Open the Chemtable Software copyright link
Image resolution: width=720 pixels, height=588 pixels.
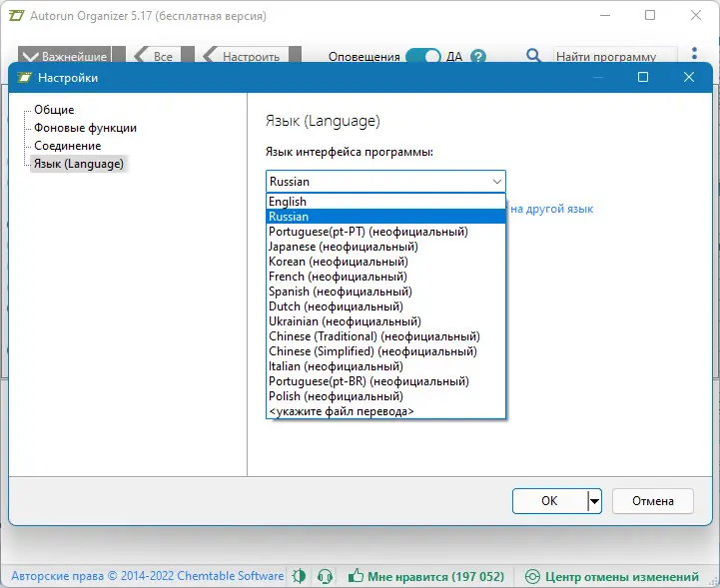pos(148,576)
